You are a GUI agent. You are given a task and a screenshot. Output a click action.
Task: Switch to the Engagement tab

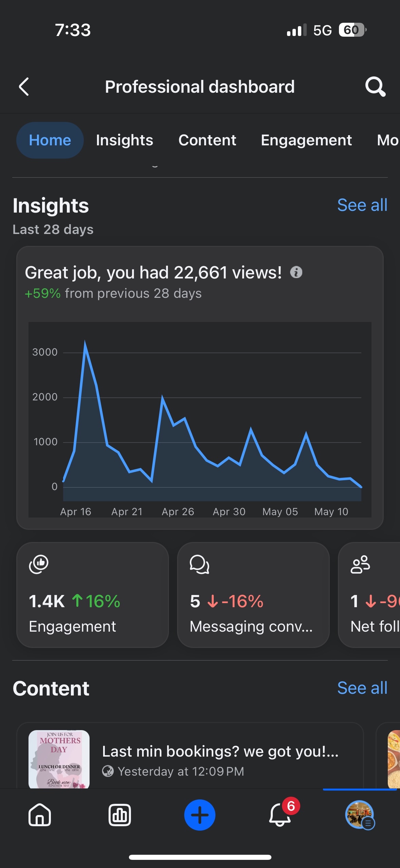[x=306, y=140]
